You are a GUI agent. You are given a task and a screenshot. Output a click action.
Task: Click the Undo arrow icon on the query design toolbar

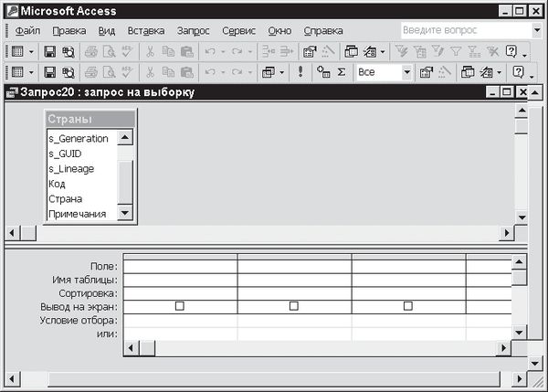coord(209,71)
